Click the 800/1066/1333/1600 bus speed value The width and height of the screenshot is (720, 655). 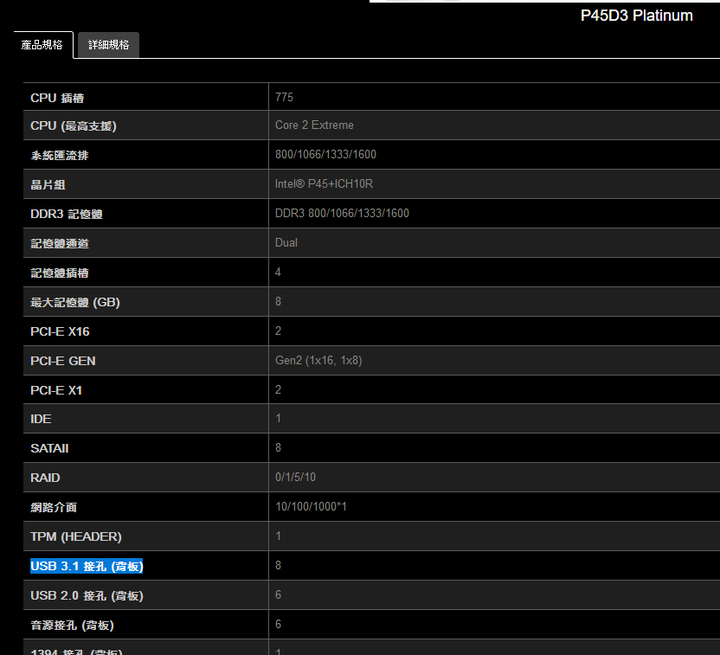click(x=326, y=154)
